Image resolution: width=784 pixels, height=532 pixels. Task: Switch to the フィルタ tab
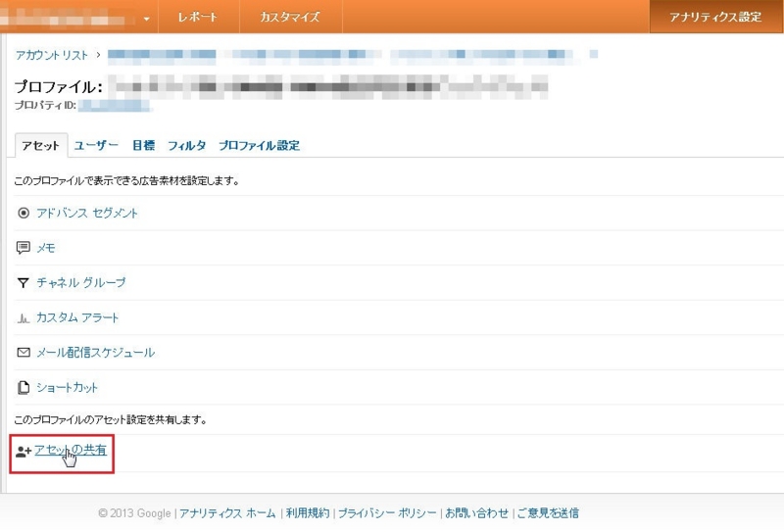[x=186, y=146]
